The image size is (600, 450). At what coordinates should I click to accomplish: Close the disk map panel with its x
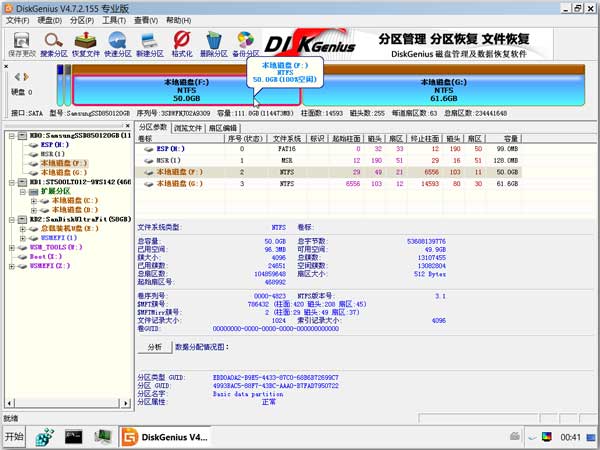tap(6, 67)
